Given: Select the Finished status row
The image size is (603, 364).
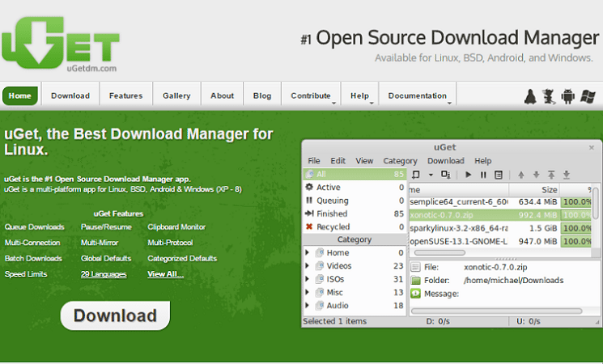Looking at the screenshot, I should pos(355,214).
